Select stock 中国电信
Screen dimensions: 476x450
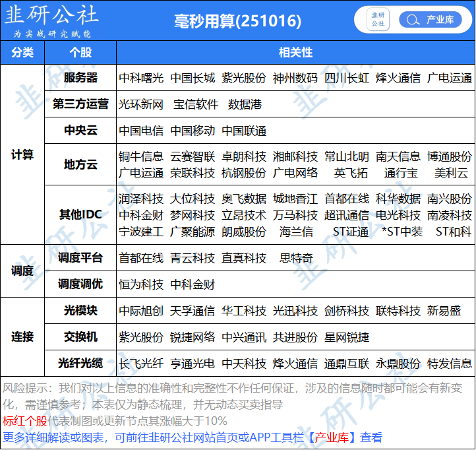(x=141, y=131)
